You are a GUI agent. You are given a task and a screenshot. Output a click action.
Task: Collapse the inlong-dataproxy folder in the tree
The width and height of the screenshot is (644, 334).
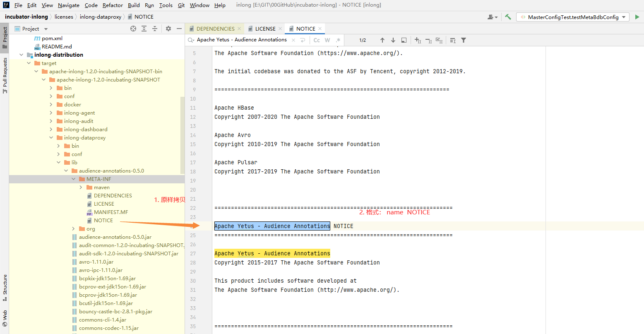pos(51,138)
